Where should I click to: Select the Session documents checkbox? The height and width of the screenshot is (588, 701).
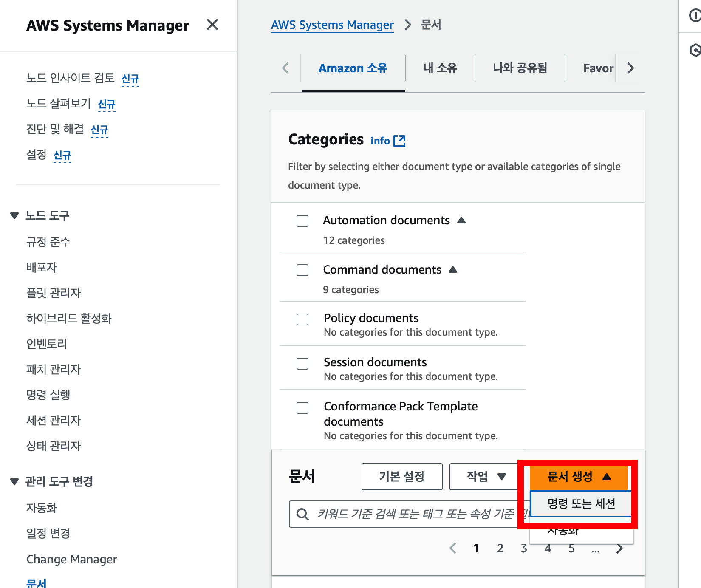302,364
